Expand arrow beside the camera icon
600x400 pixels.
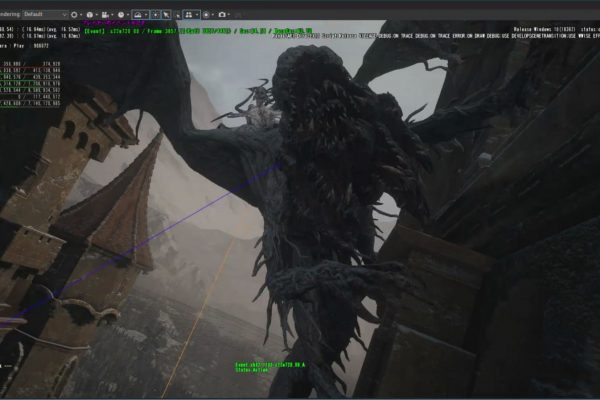[229, 15]
